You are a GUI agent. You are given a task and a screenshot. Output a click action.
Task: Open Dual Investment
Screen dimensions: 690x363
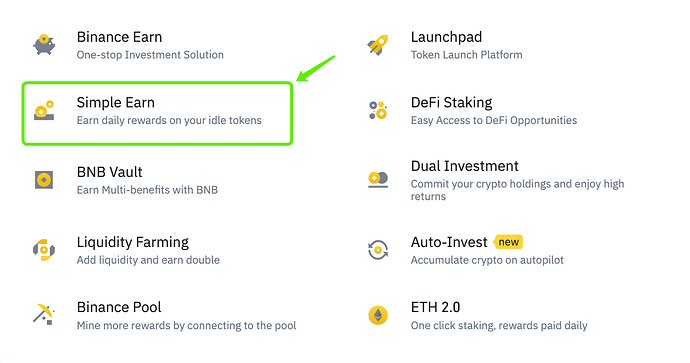coord(465,166)
